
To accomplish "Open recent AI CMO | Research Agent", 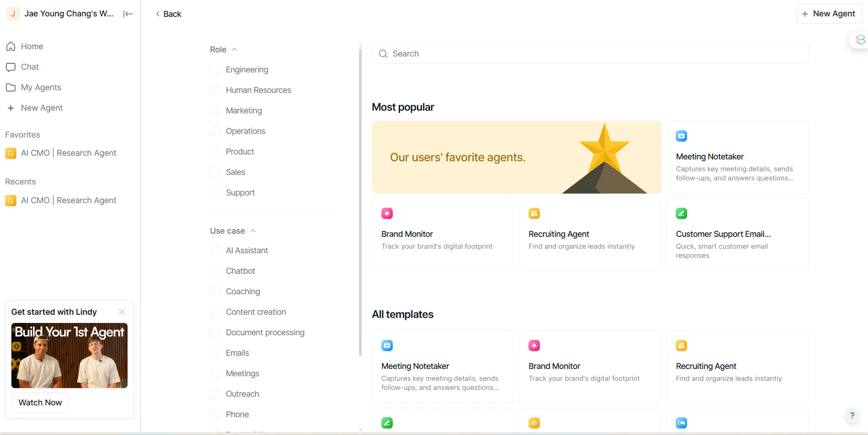I will click(x=69, y=200).
